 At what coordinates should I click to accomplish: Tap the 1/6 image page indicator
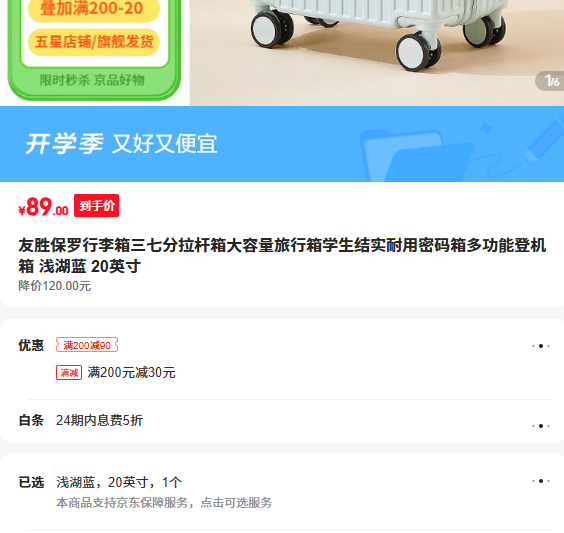coord(551,81)
